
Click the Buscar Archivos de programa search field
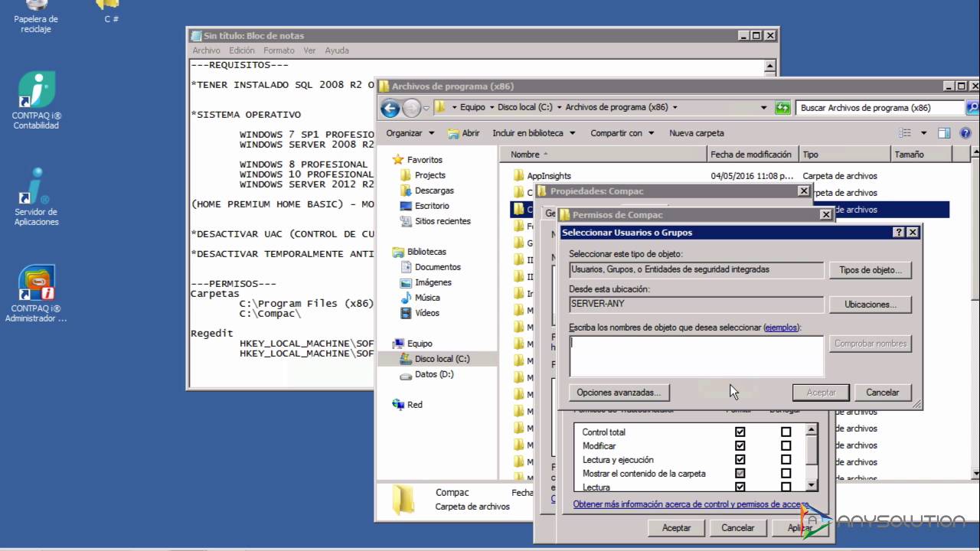pos(880,108)
